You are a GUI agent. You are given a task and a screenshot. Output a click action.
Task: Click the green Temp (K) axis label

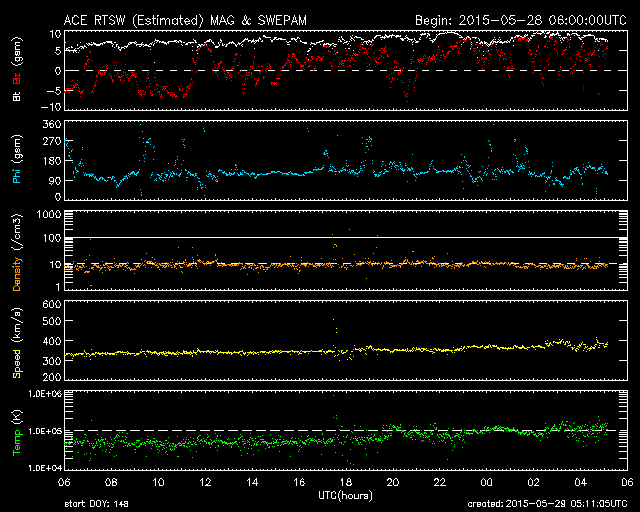point(16,430)
